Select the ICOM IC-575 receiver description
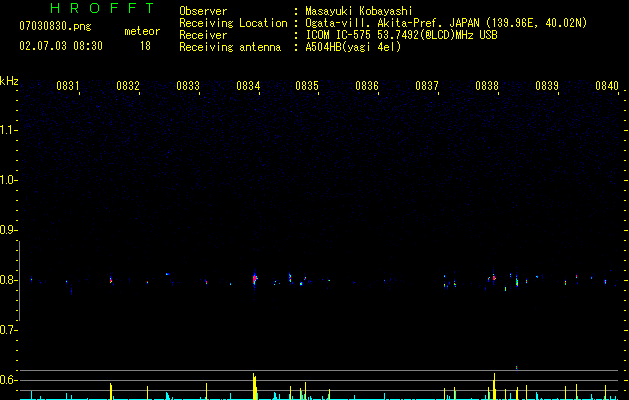The image size is (629, 400). (x=401, y=35)
